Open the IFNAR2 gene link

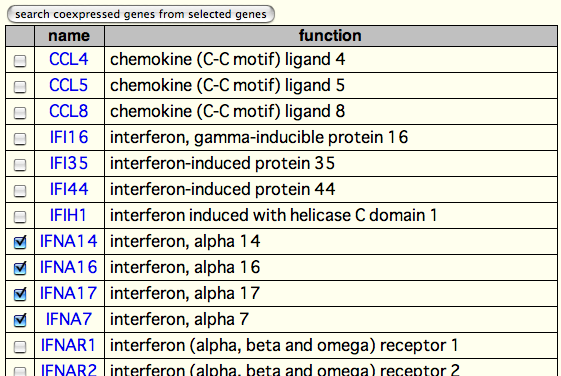(69, 370)
